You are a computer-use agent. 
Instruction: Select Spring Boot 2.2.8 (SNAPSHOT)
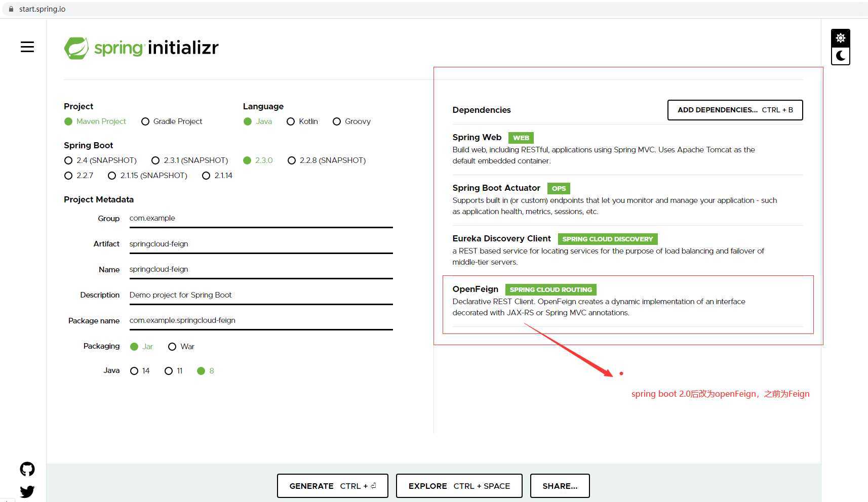pyautogui.click(x=327, y=160)
